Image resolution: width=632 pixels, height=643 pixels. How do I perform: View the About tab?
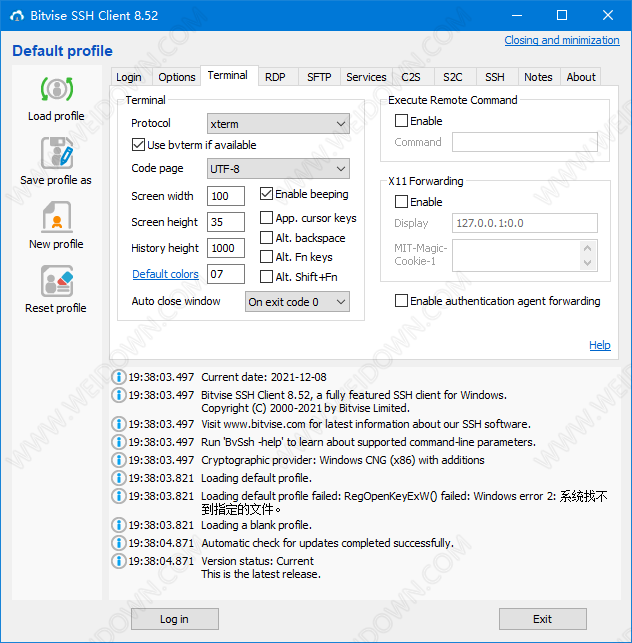tap(581, 77)
